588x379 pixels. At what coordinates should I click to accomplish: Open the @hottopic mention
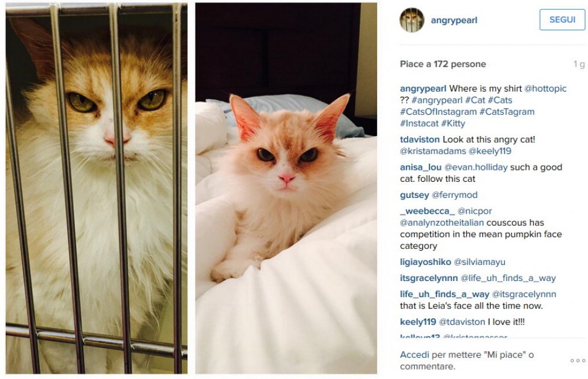[545, 89]
